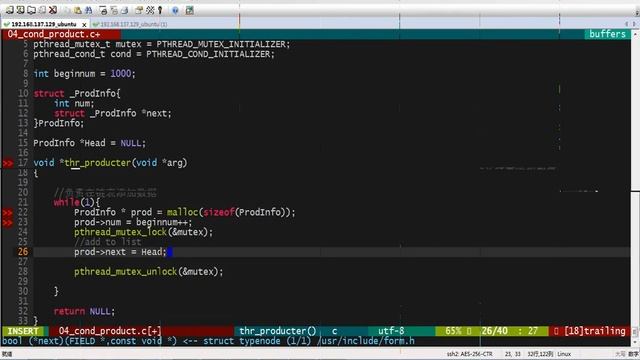Click the Paste toolbar icon
Image resolution: width=640 pixels, height=360 pixels.
tap(78, 10)
